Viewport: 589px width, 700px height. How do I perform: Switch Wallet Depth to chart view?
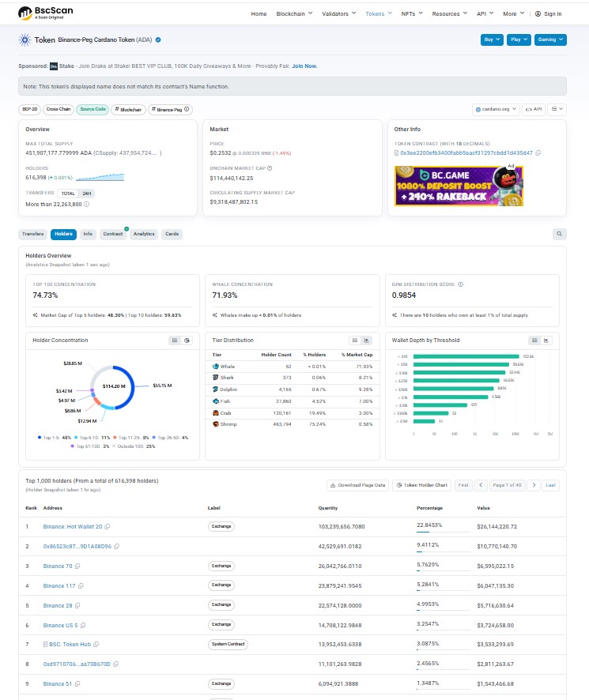546,341
